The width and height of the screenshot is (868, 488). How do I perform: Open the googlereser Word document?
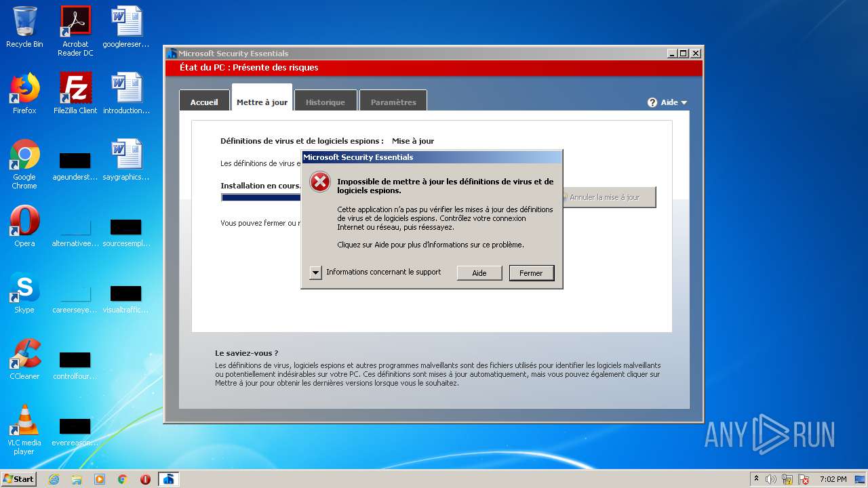[126, 27]
